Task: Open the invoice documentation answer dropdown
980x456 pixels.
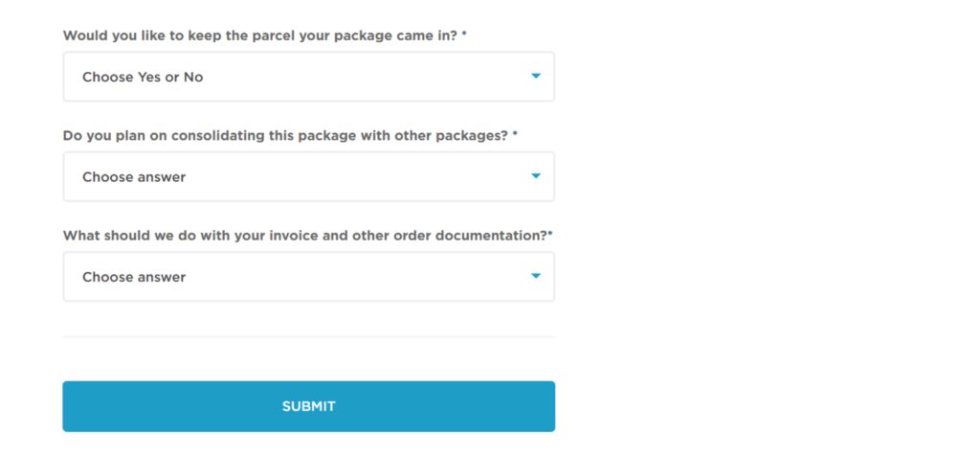Action: (x=308, y=277)
